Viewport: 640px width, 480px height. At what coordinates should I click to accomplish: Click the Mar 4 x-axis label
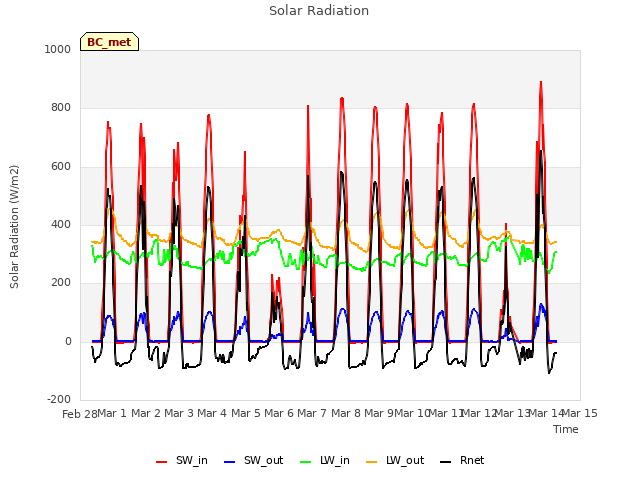point(212,413)
